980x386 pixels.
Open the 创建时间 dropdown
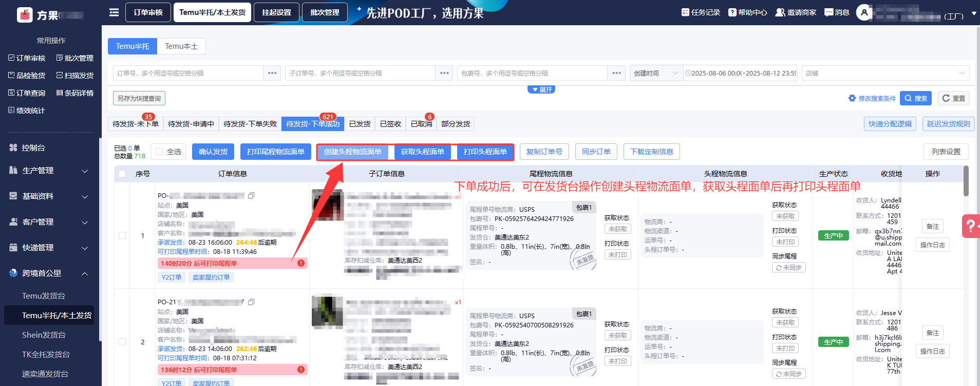tap(656, 73)
